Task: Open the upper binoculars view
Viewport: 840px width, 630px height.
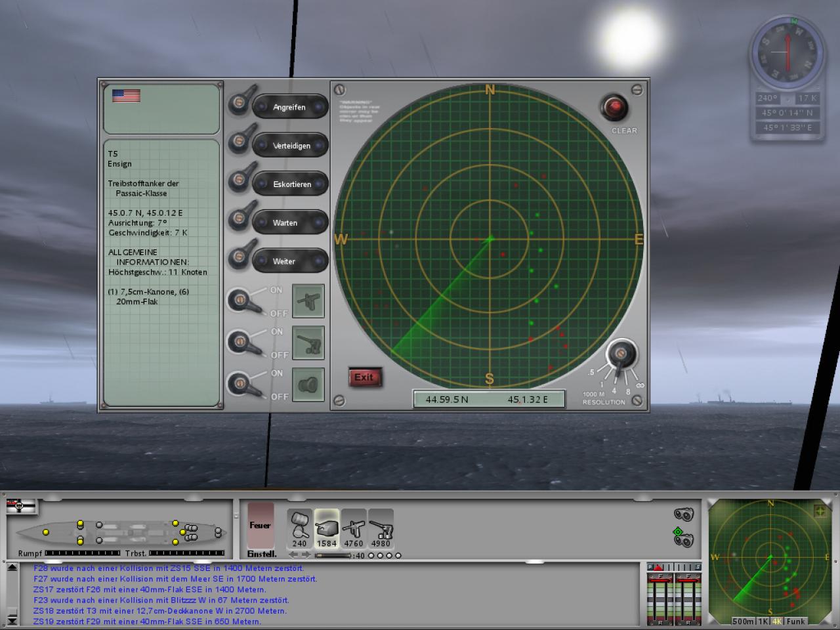Action: tap(683, 515)
